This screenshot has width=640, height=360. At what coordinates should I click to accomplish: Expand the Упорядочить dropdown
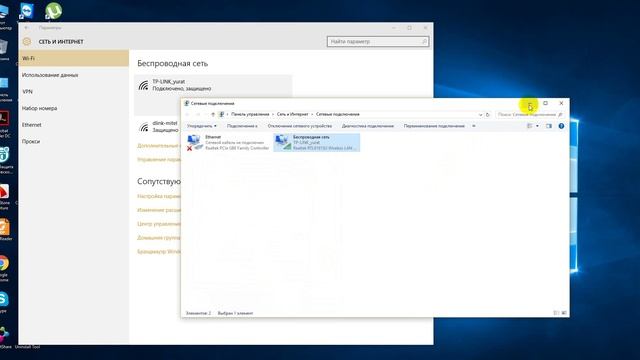[x=202, y=126]
